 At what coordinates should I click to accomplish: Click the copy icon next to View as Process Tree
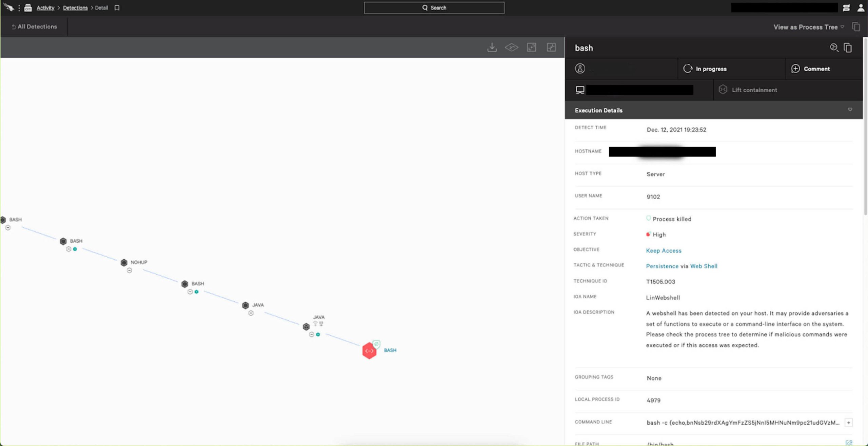pos(856,27)
